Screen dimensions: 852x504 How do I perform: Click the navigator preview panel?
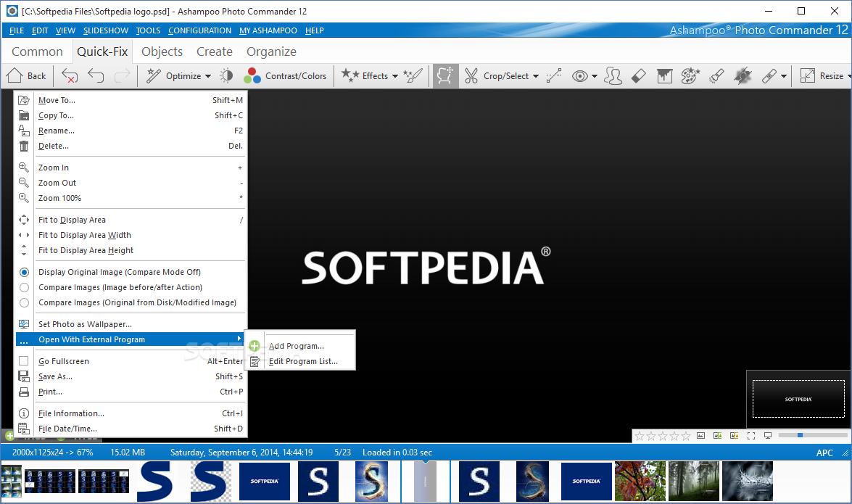(x=798, y=399)
